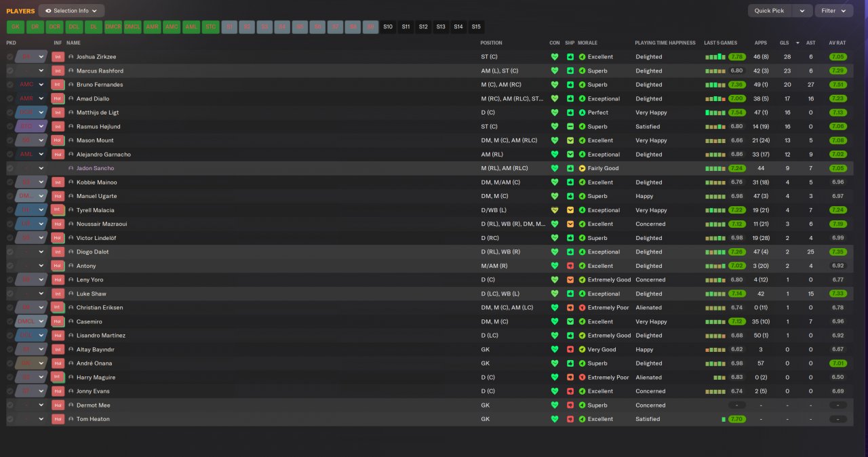Click Diogo Dalot's 7.35 average rating

coord(837,252)
